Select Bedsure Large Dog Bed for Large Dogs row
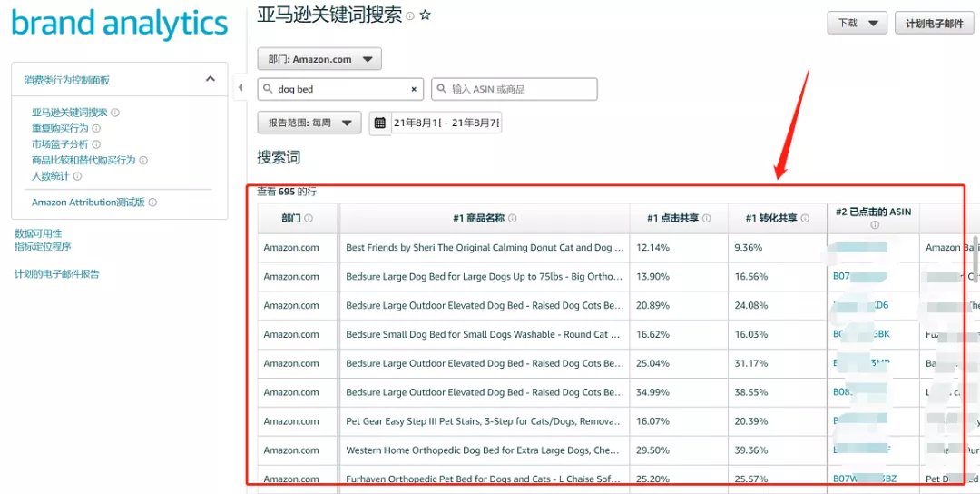The width and height of the screenshot is (980, 494). click(485, 276)
